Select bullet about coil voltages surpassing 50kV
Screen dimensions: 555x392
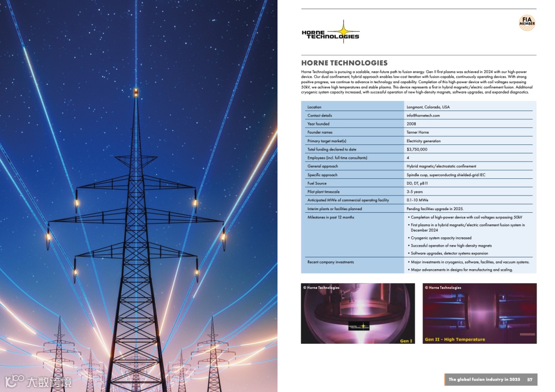pos(465,217)
